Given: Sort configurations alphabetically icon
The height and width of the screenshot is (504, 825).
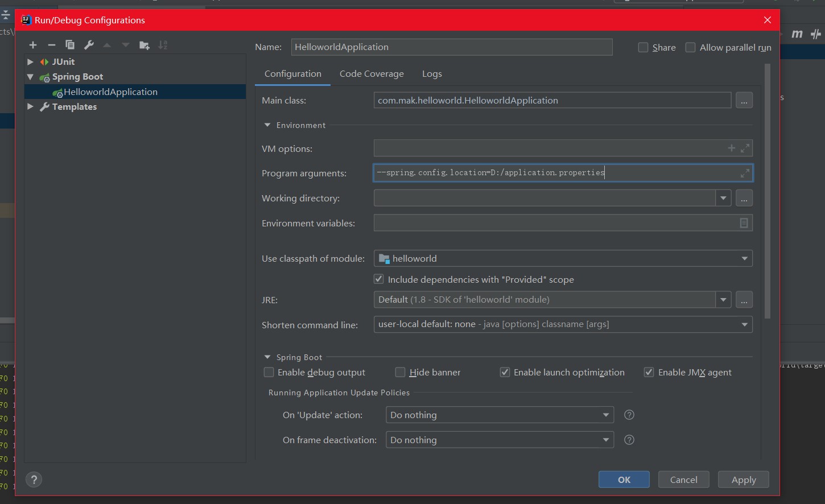Looking at the screenshot, I should point(163,45).
